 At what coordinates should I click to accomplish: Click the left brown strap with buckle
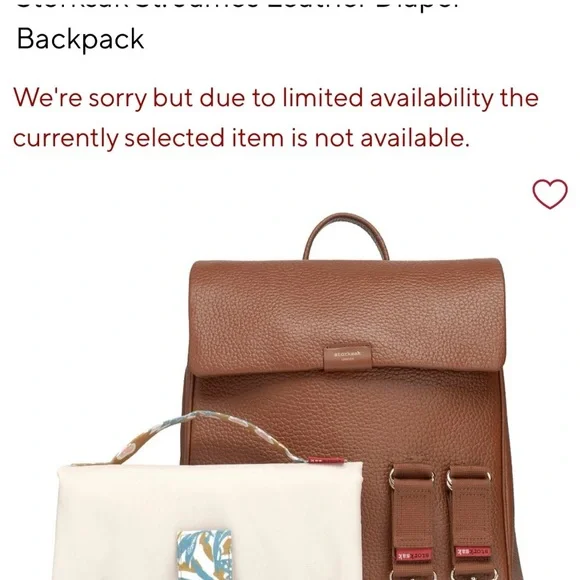[412, 520]
